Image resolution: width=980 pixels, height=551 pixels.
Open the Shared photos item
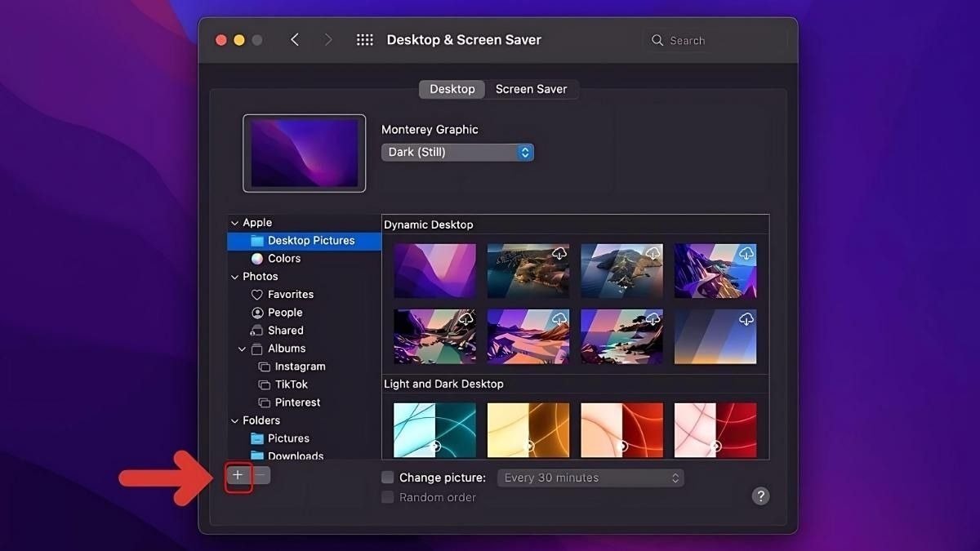(x=285, y=330)
